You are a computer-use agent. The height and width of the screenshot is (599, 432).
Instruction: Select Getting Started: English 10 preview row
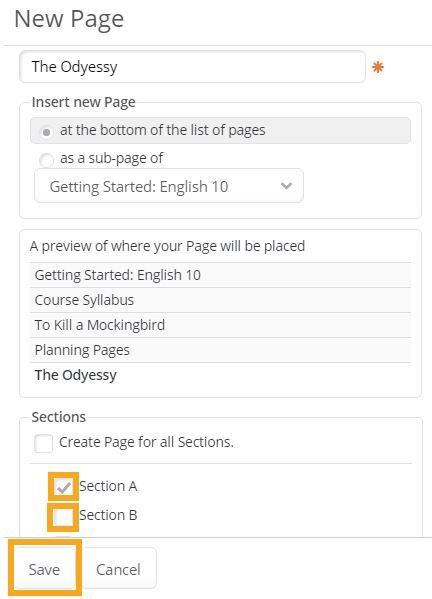click(x=220, y=275)
